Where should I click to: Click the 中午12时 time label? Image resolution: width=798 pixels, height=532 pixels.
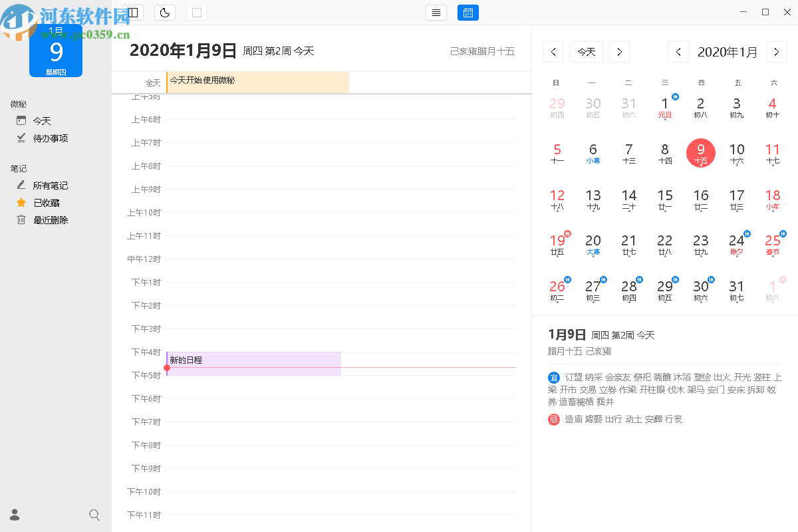[144, 259]
